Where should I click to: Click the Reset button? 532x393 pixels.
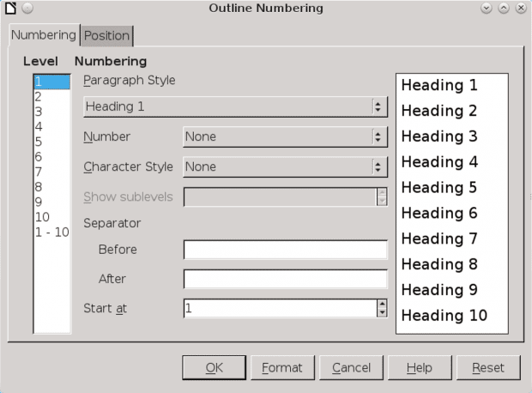(488, 367)
